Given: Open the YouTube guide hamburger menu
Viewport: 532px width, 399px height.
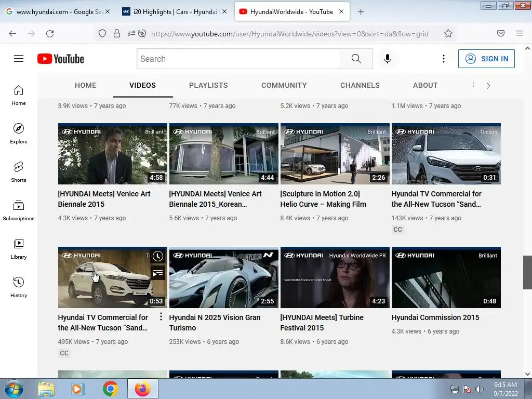Looking at the screenshot, I should tap(19, 59).
